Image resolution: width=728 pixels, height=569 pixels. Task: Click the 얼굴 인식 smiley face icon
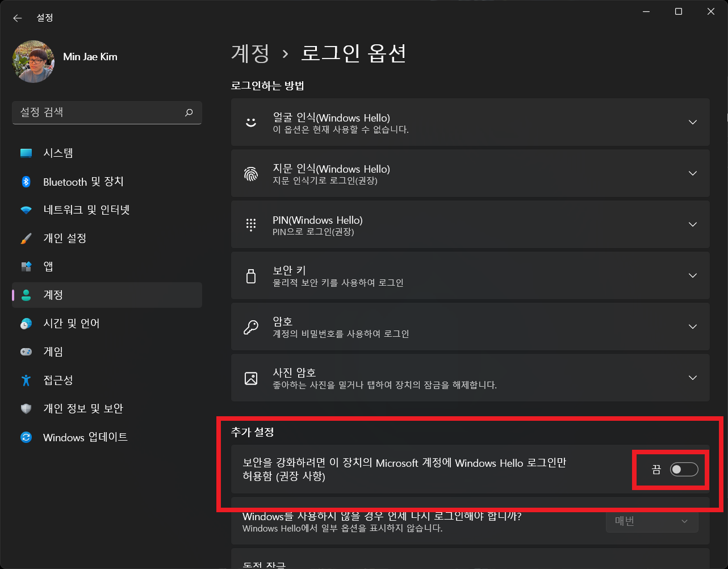pos(251,122)
